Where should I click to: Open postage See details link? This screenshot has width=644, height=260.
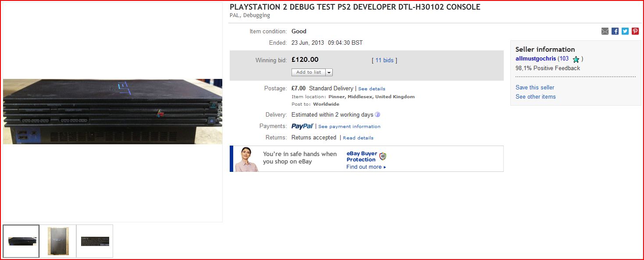pyautogui.click(x=372, y=89)
